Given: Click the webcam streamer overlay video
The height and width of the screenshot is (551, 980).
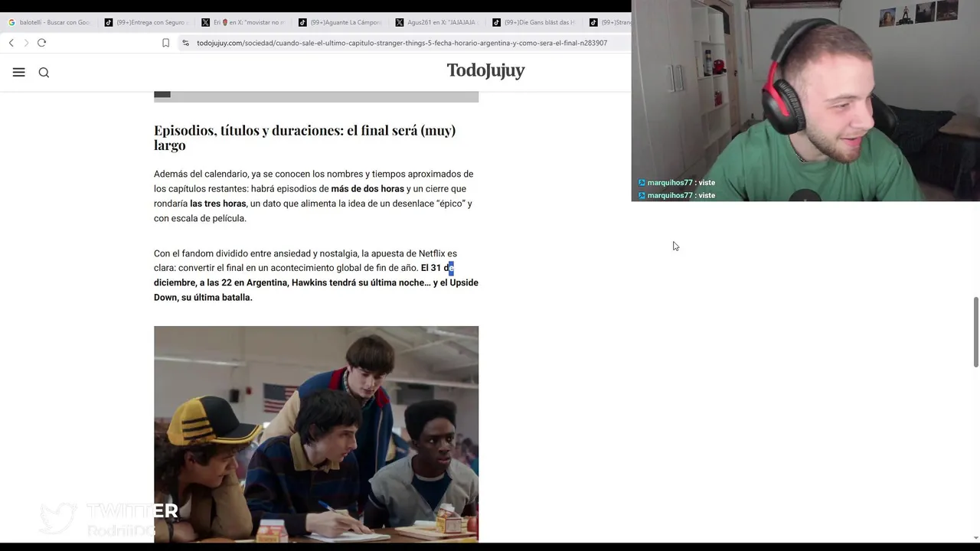Looking at the screenshot, I should [805, 100].
